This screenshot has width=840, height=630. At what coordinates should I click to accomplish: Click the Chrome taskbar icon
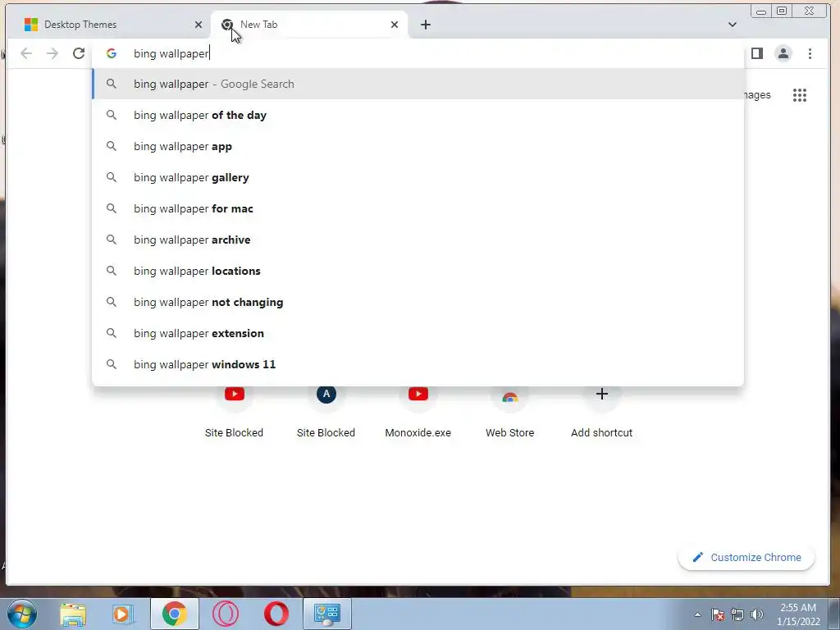175,614
